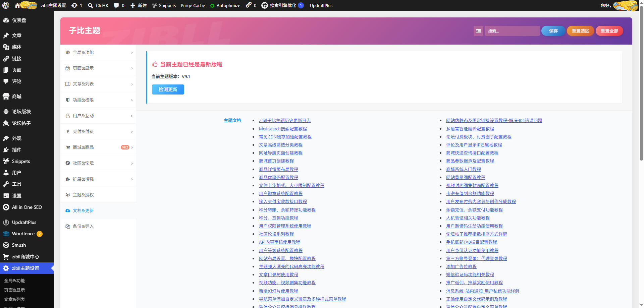Click the 保存 save button
Image resolution: width=644 pixels, height=308 pixels.
click(x=553, y=31)
